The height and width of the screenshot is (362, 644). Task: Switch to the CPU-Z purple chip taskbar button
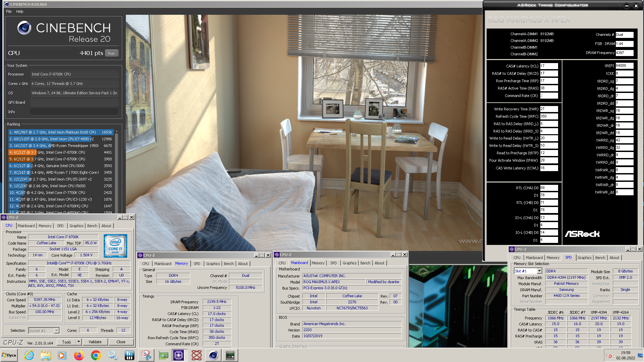click(x=179, y=355)
